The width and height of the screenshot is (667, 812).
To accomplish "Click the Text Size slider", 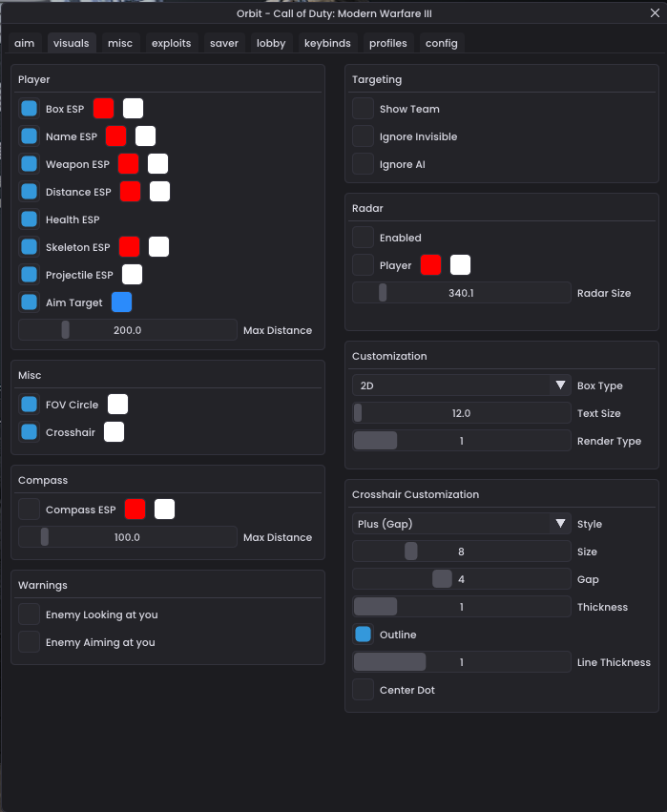I will tap(462, 413).
